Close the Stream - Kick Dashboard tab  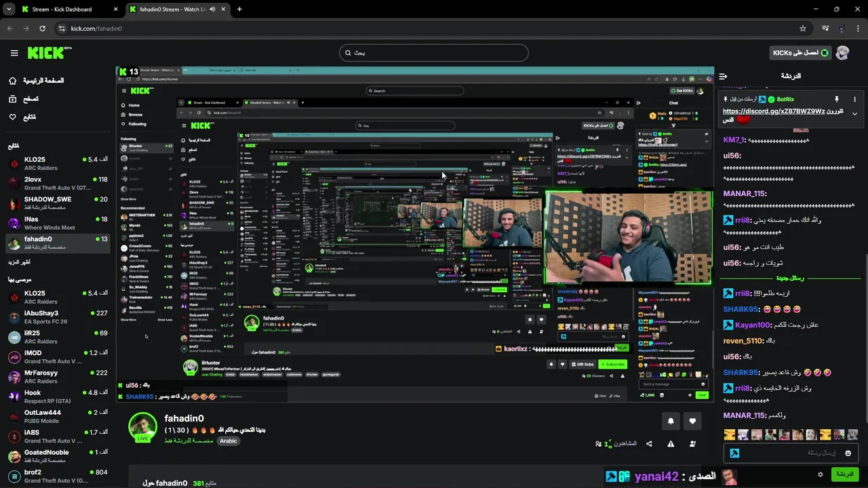coord(115,9)
